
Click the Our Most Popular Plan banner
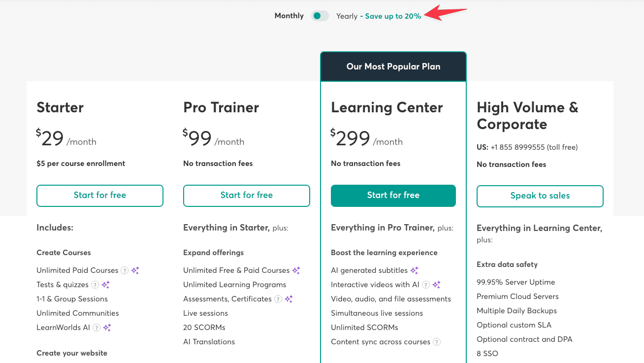click(x=393, y=66)
